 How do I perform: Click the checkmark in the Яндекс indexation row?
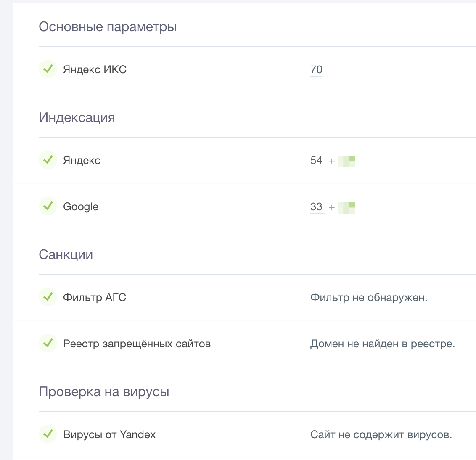tap(48, 160)
